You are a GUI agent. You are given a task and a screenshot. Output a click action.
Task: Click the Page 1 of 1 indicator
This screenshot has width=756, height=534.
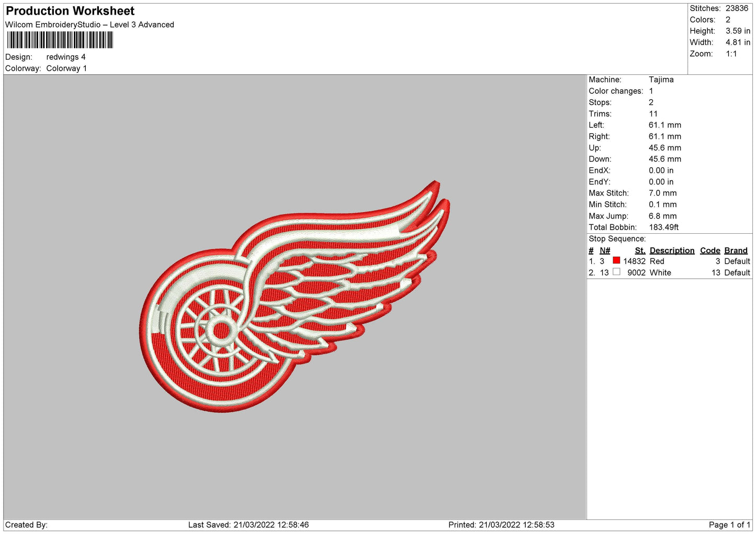point(729,525)
